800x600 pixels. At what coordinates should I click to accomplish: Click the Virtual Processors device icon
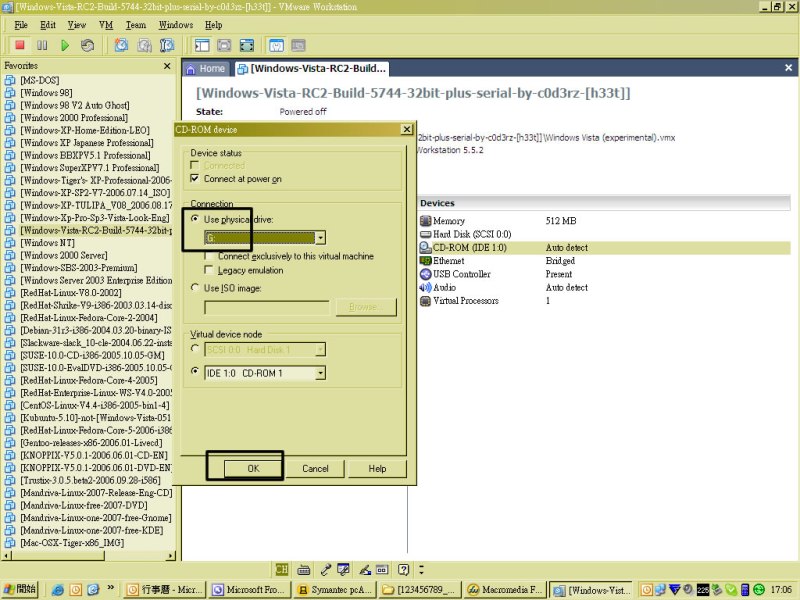[426, 301]
